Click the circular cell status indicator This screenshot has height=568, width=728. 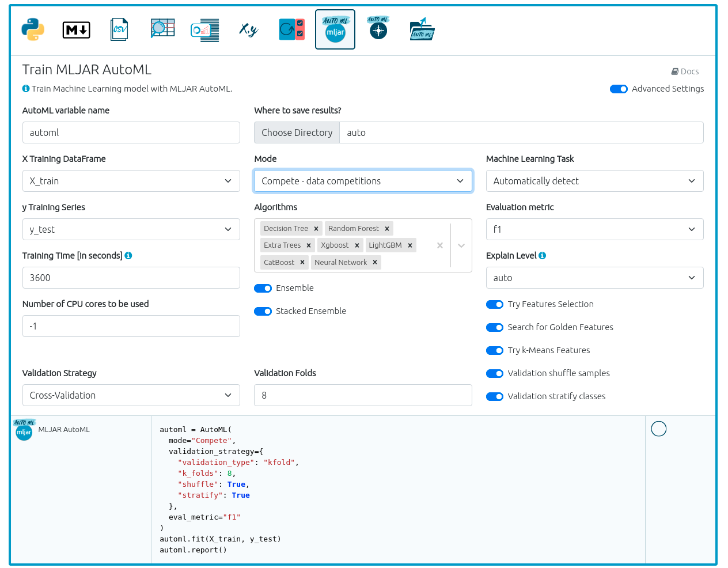click(659, 429)
